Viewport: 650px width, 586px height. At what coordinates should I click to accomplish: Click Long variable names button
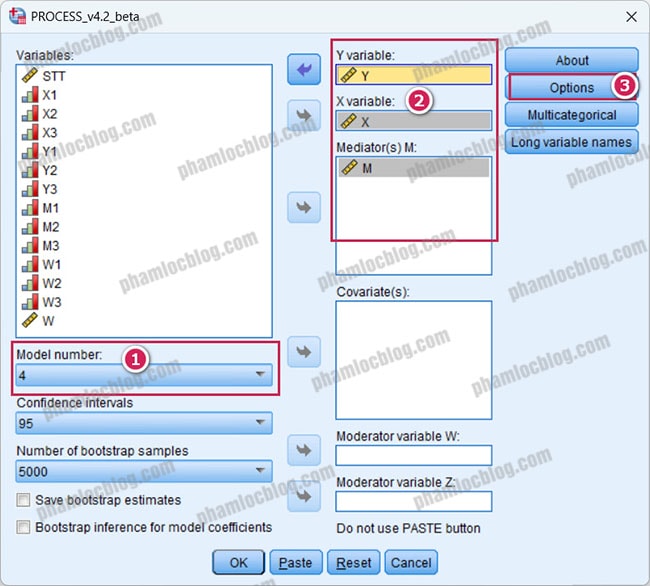[x=572, y=142]
